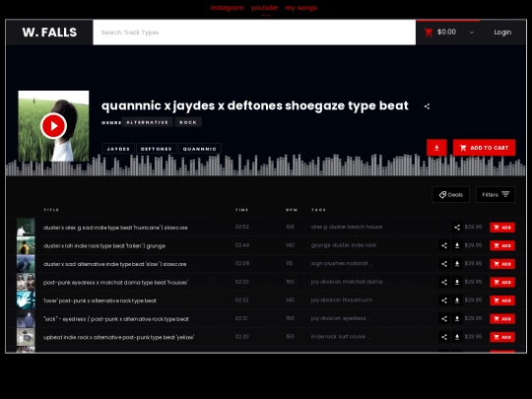Add featured beat with Add To Cart
Screen dimensions: 532x399
(484, 148)
